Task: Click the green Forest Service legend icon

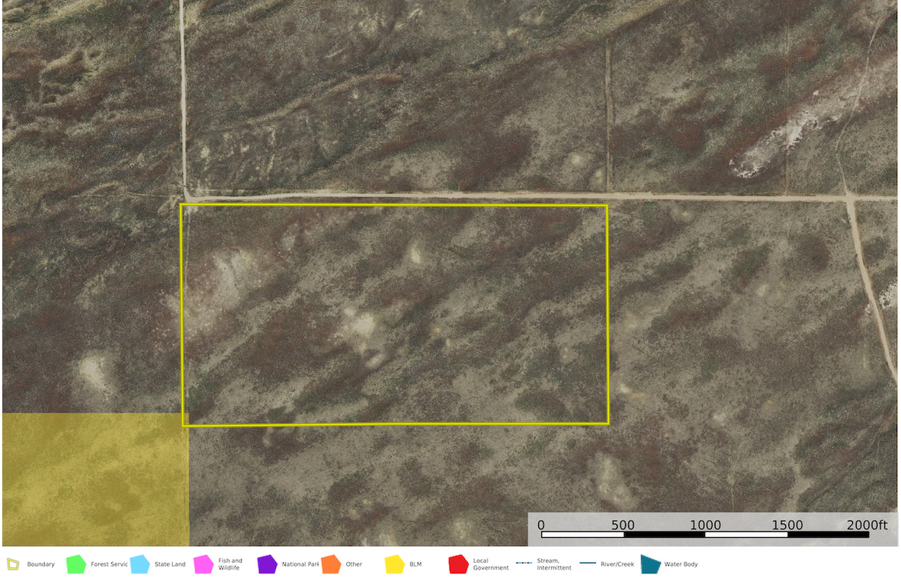Action: [75, 564]
